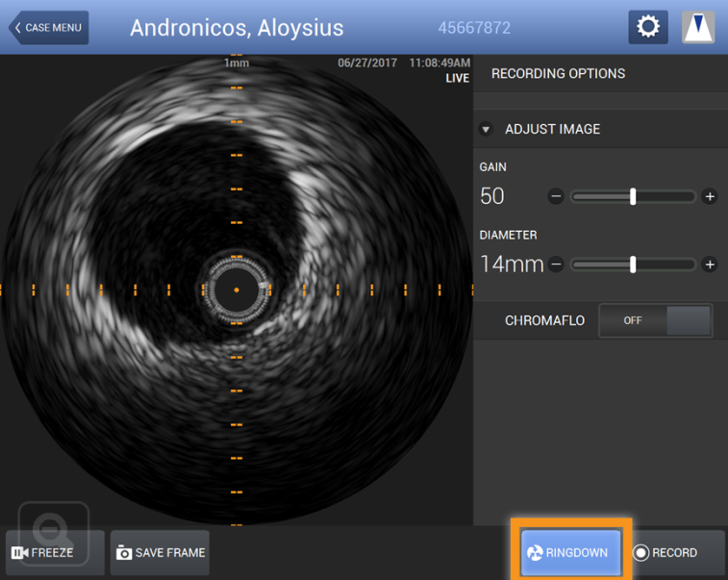
Task: Click the patient ID 45667872
Action: [474, 28]
